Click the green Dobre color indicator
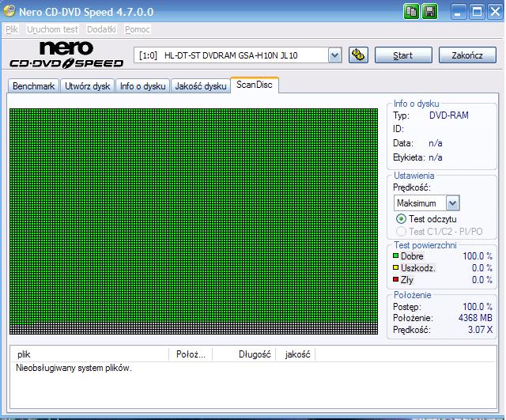This screenshot has height=420, width=506. click(x=395, y=255)
